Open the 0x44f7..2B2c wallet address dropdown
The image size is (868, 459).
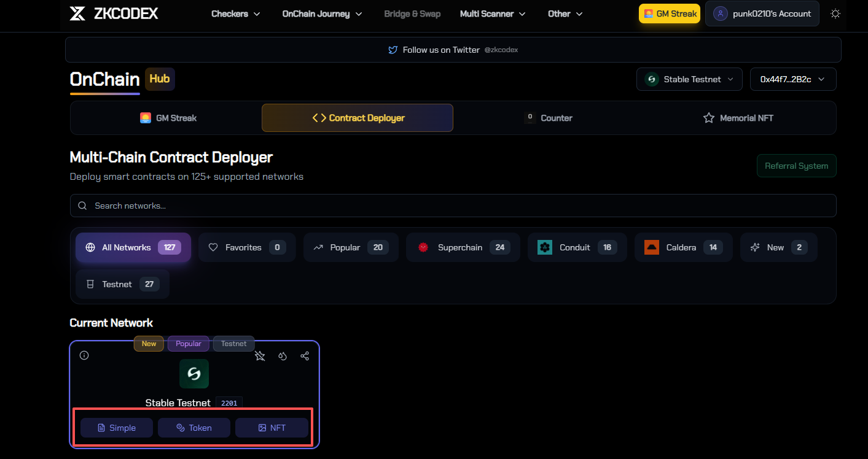click(793, 79)
